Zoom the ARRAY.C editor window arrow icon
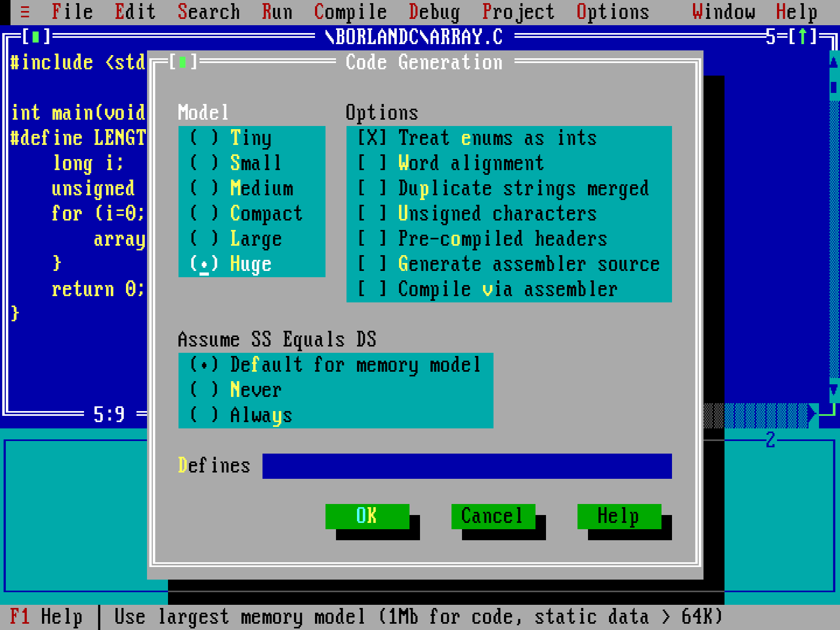The width and height of the screenshot is (840, 630). [x=802, y=37]
